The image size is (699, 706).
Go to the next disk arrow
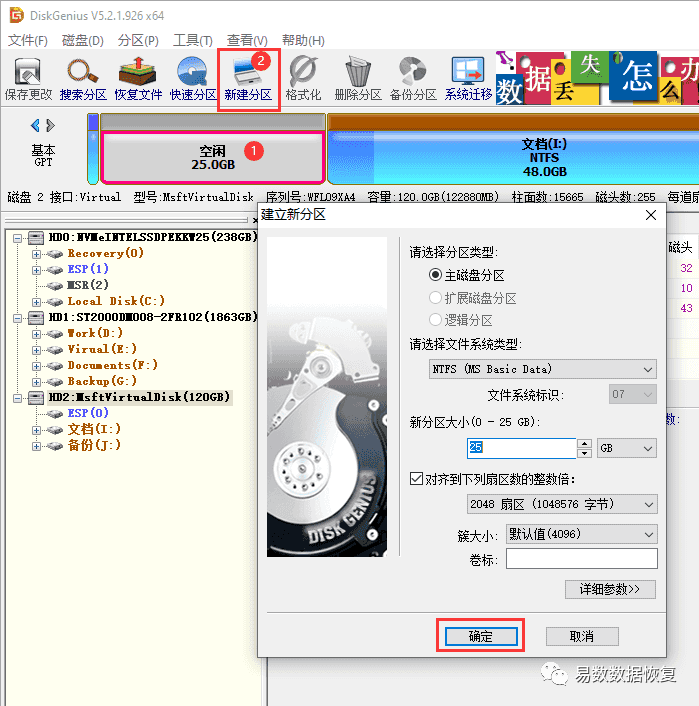click(x=50, y=125)
